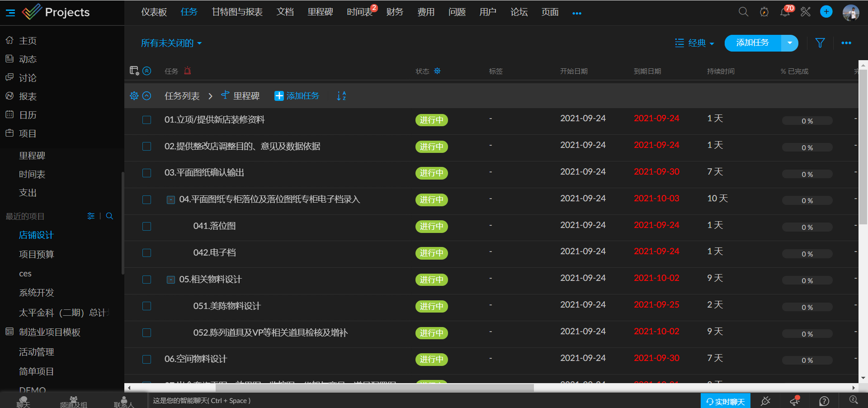Tick the checkbox for 041.落位图
Screen dimensions: 868x408
pyautogui.click(x=147, y=227)
